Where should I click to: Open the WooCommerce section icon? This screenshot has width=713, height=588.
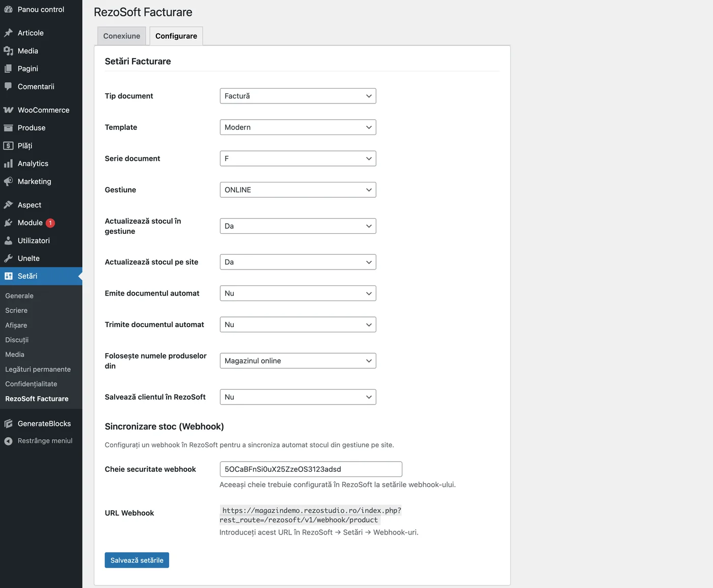click(x=9, y=110)
